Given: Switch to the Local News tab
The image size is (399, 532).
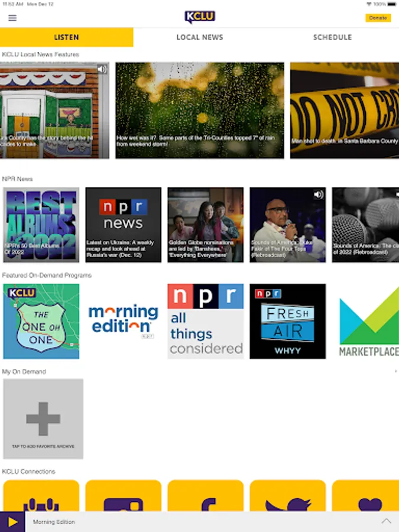Looking at the screenshot, I should pos(200,37).
